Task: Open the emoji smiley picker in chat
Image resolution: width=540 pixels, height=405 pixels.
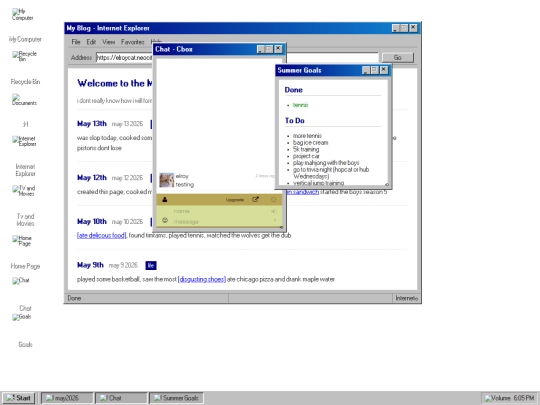Action: (165, 220)
